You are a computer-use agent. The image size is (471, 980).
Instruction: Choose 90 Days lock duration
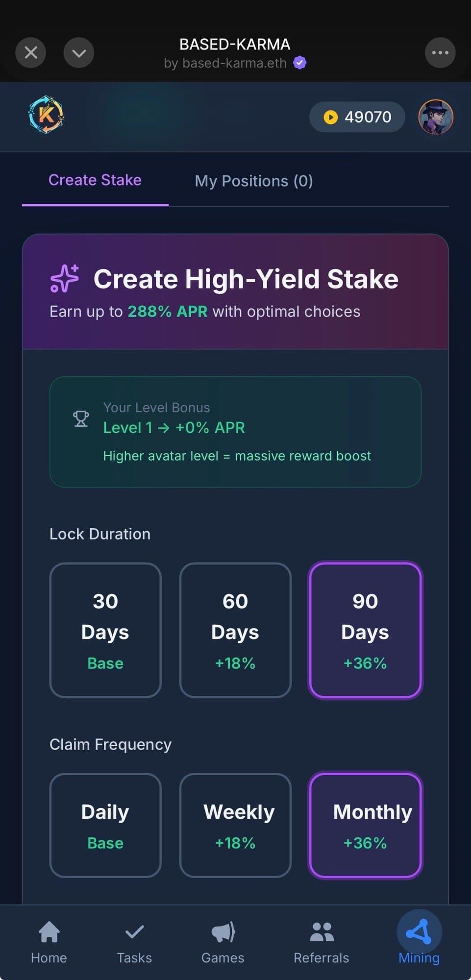tap(365, 630)
